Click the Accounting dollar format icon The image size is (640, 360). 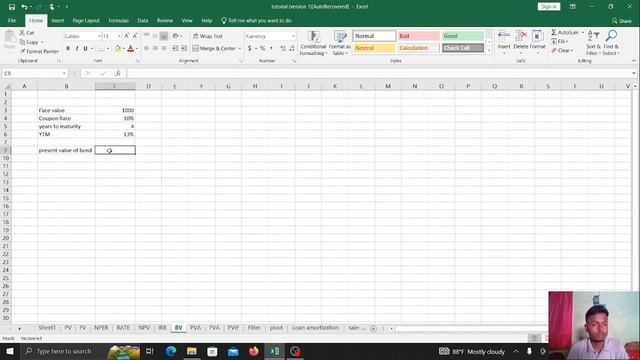pyautogui.click(x=249, y=49)
